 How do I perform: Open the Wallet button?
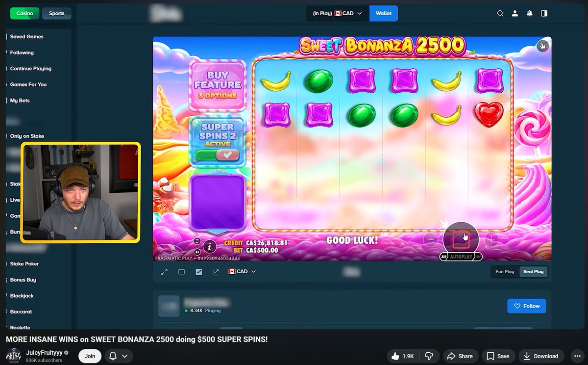click(384, 13)
